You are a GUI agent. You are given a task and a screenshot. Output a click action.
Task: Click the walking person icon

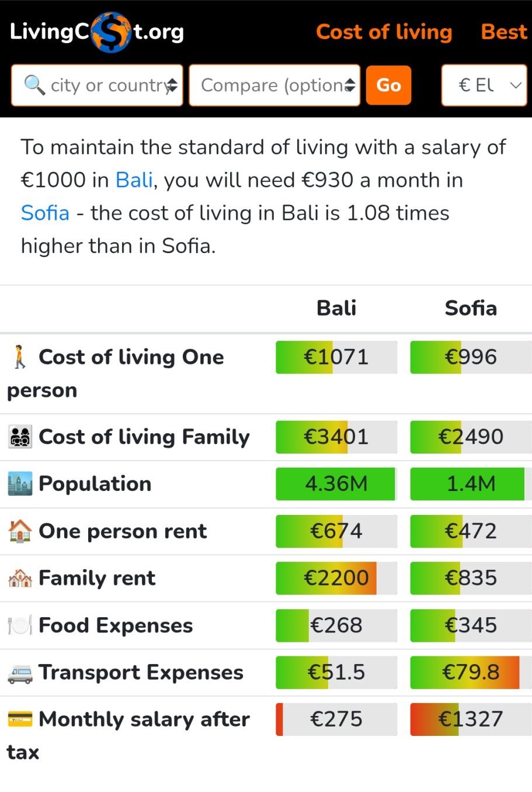point(20,357)
